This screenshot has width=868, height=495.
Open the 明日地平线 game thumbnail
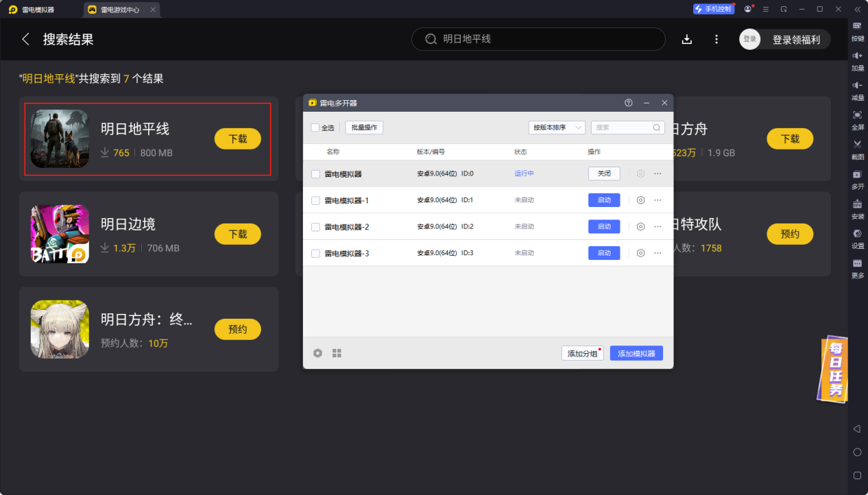60,138
